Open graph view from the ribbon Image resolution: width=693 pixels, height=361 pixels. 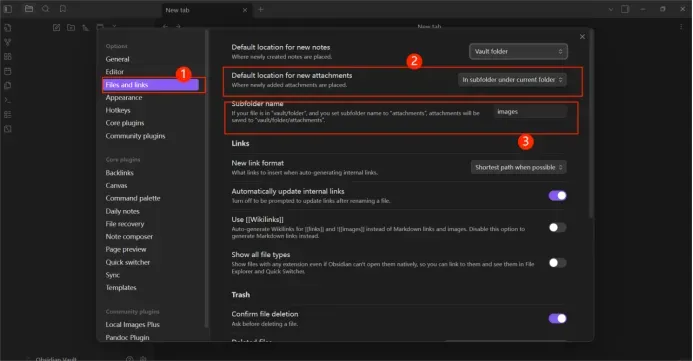[8, 42]
